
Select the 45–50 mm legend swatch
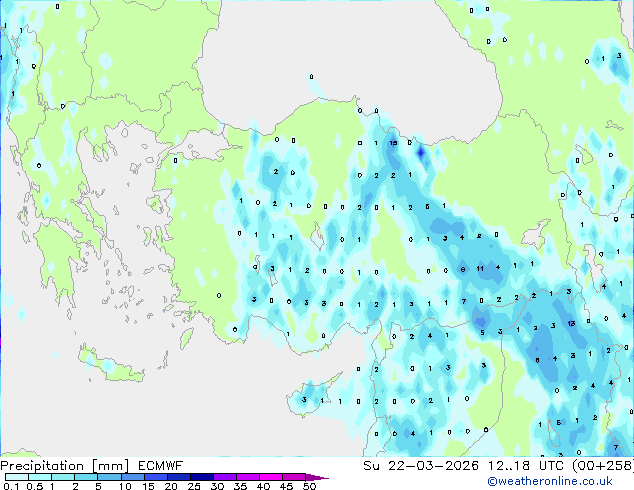pyautogui.click(x=294, y=477)
